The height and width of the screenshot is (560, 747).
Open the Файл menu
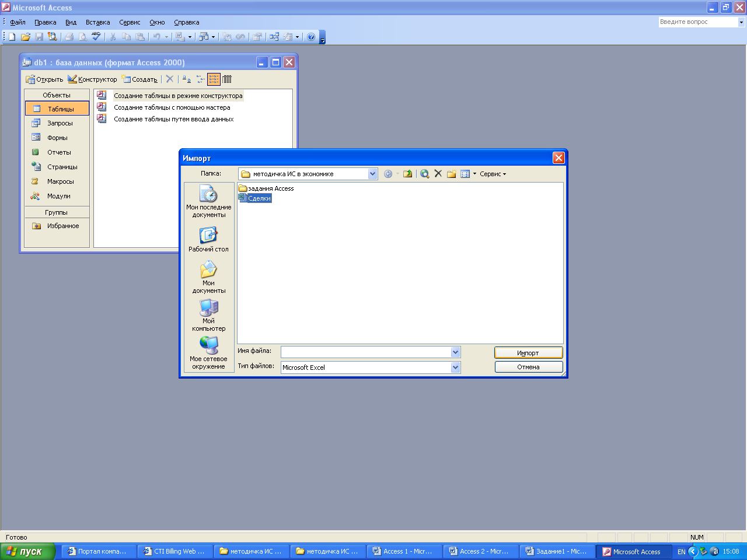click(18, 22)
